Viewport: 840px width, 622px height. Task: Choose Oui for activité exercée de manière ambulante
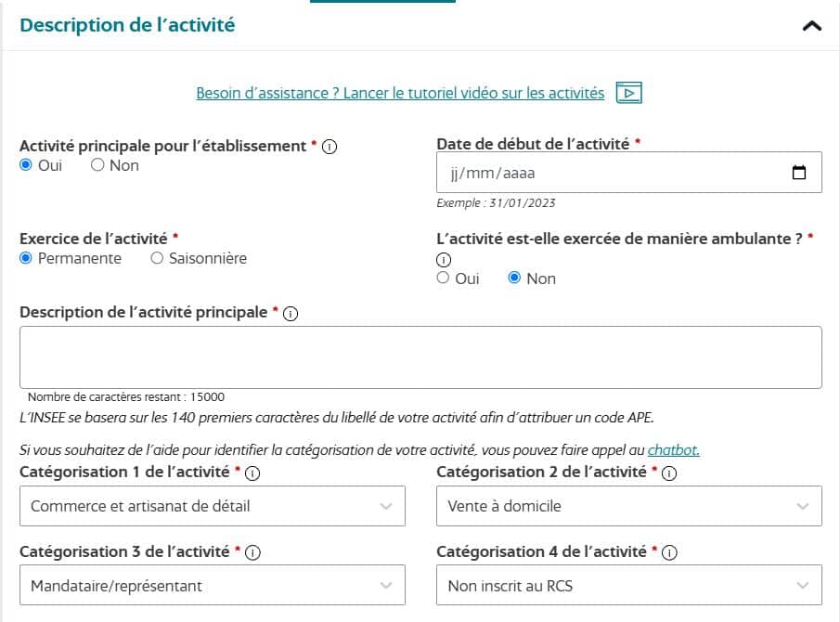(x=444, y=278)
